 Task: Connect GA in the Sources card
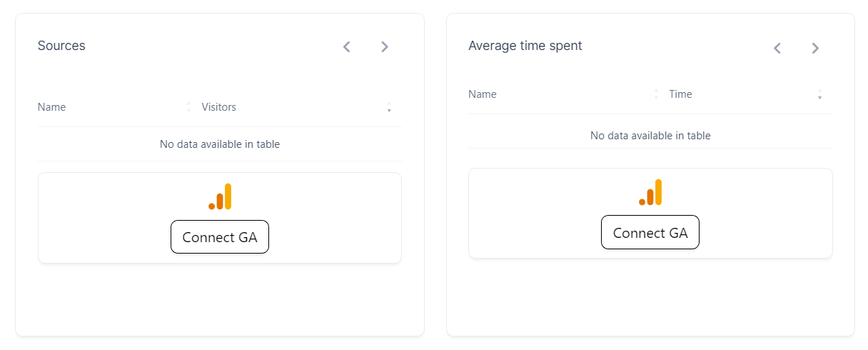tap(220, 237)
